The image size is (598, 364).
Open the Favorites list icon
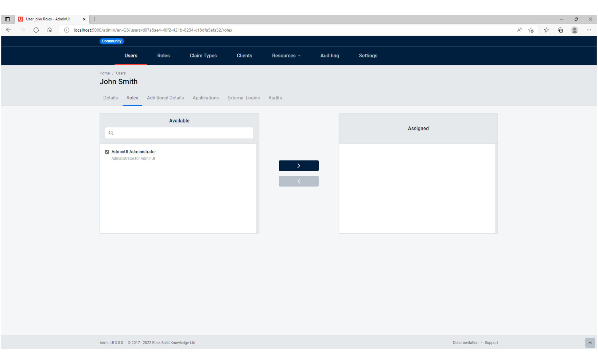coord(546,30)
